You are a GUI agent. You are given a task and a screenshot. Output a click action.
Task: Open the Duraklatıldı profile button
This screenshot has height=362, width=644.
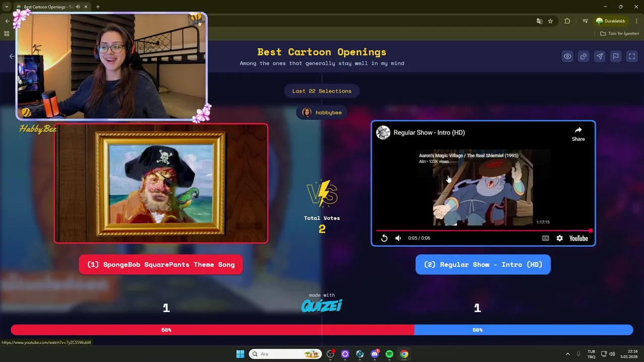click(x=610, y=21)
